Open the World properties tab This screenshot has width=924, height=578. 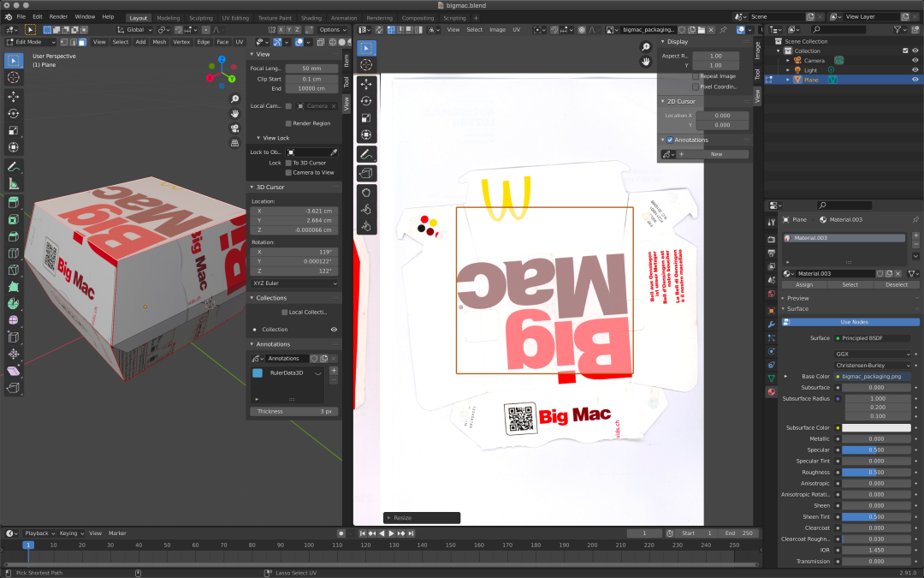[x=772, y=293]
